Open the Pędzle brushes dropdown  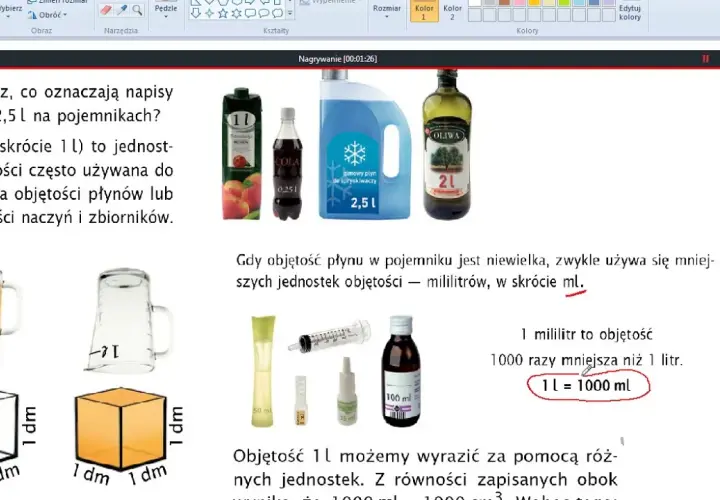click(166, 11)
